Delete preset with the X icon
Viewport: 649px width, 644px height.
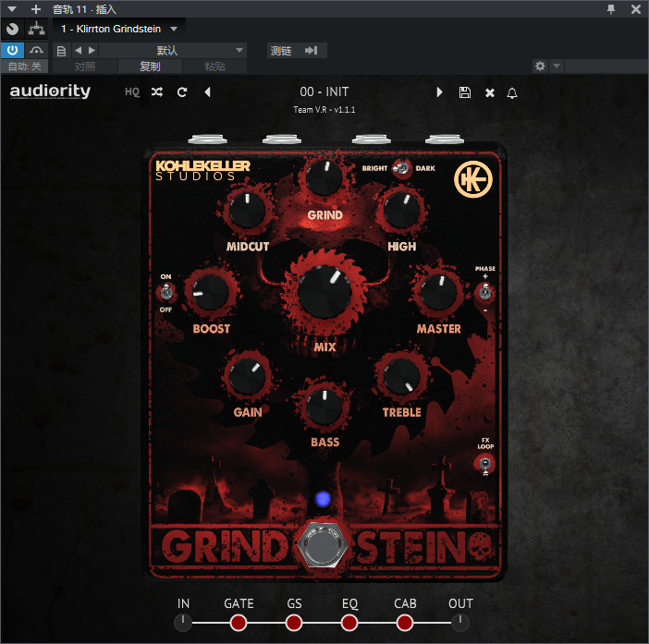click(x=490, y=92)
